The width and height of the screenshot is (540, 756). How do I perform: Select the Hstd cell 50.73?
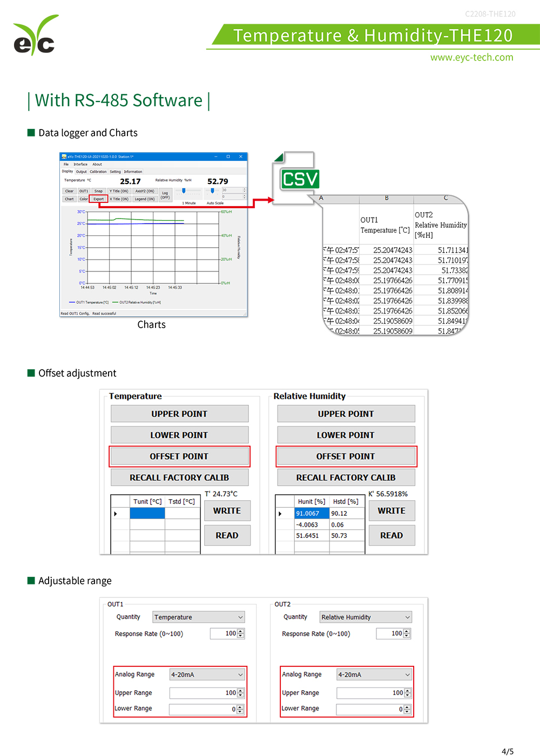pos(347,536)
